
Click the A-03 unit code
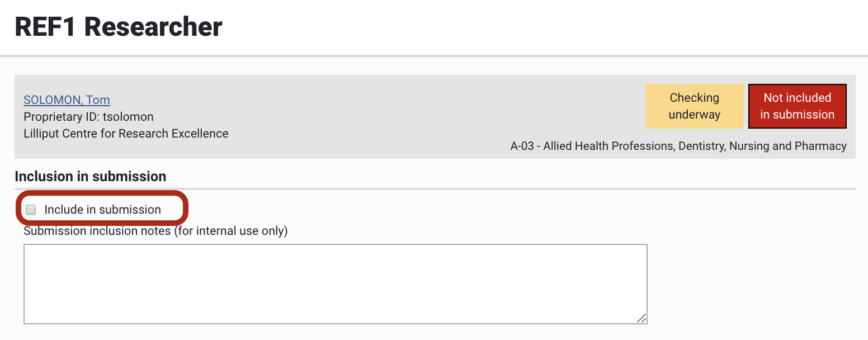[x=522, y=147]
